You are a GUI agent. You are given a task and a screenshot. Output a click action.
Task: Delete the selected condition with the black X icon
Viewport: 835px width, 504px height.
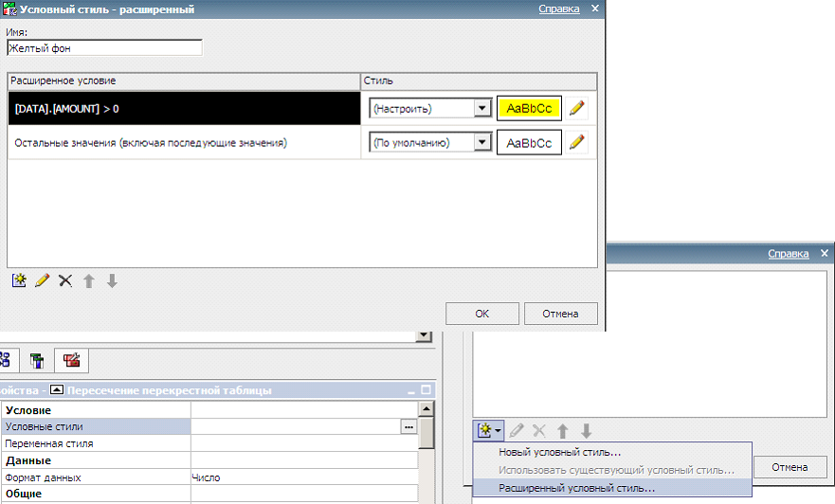point(65,280)
